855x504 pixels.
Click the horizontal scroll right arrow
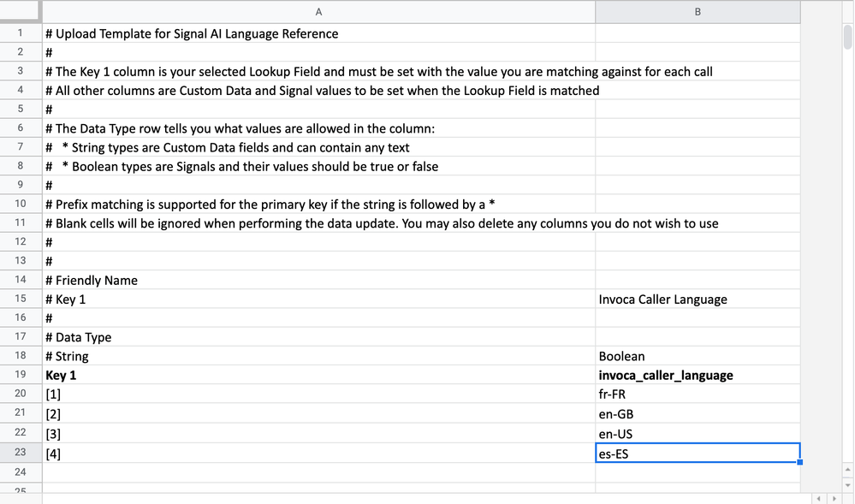click(835, 498)
